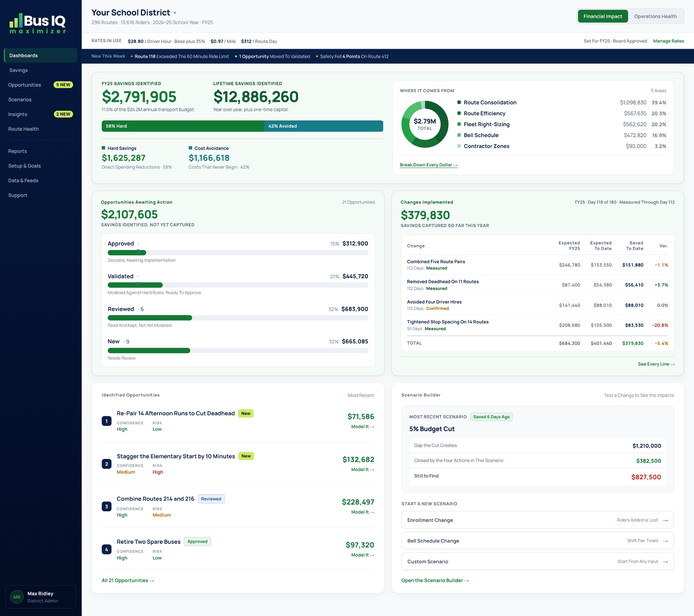
Task: Open See Every Line link
Action: pyautogui.click(x=656, y=364)
